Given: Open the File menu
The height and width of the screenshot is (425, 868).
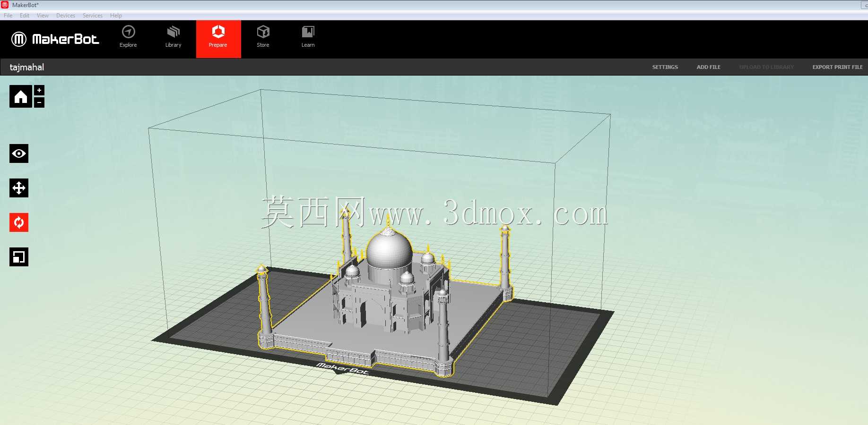Looking at the screenshot, I should 8,16.
